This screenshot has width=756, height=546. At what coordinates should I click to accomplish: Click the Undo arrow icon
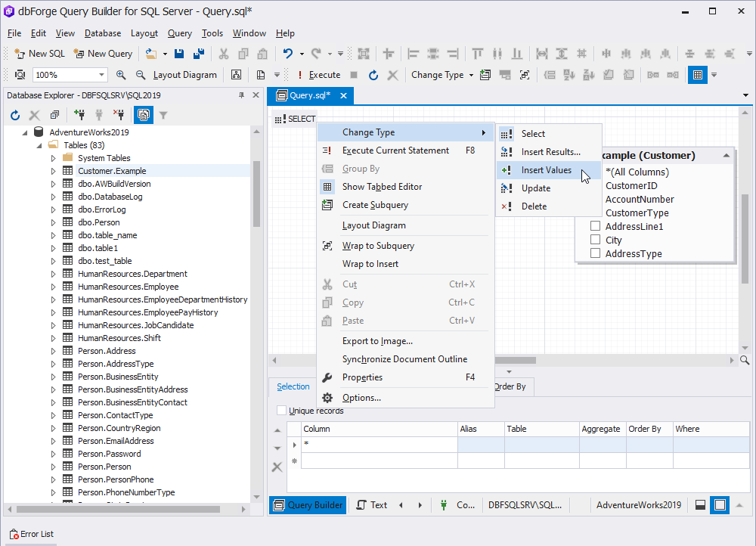[x=288, y=54]
